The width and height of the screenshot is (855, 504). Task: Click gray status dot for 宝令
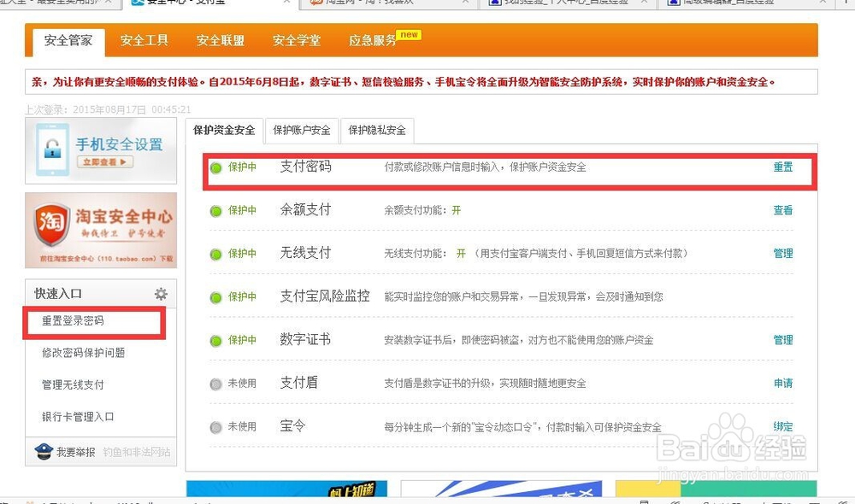tap(216, 427)
